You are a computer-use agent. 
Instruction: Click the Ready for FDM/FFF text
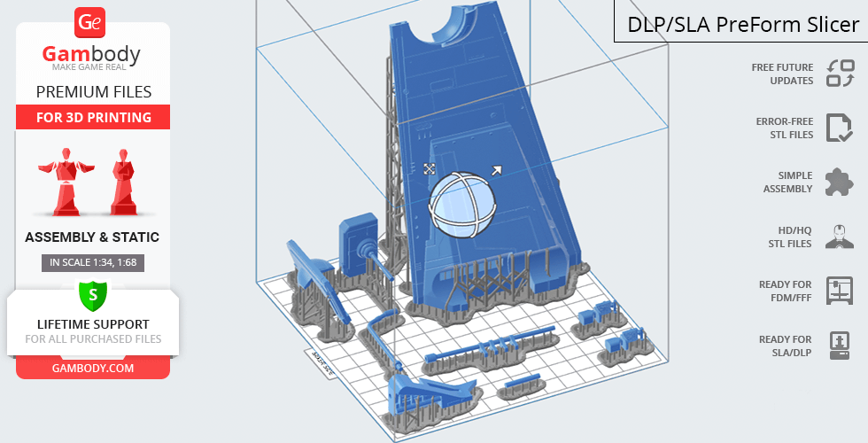pos(785,291)
